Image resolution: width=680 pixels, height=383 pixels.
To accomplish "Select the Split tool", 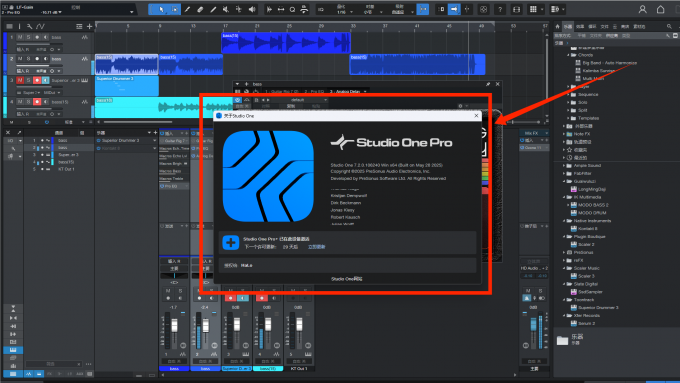I will pyautogui.click(x=187, y=9).
